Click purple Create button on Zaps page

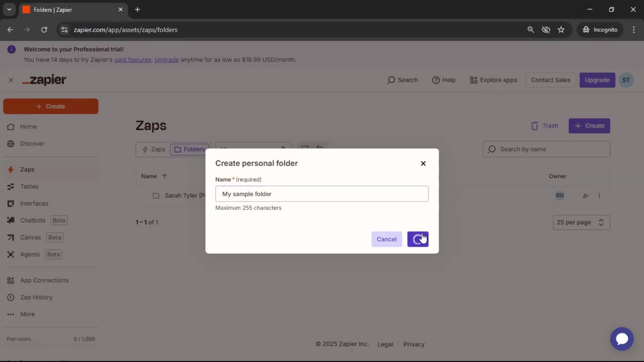[x=589, y=126]
